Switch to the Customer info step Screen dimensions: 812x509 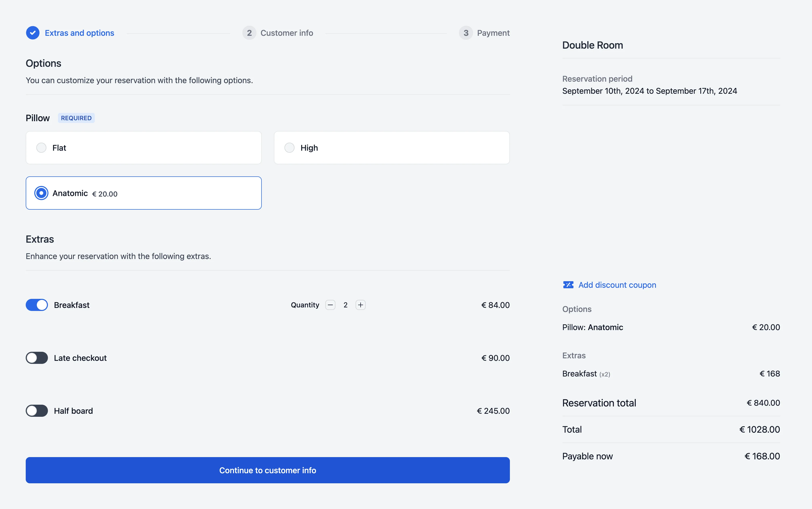tap(287, 33)
